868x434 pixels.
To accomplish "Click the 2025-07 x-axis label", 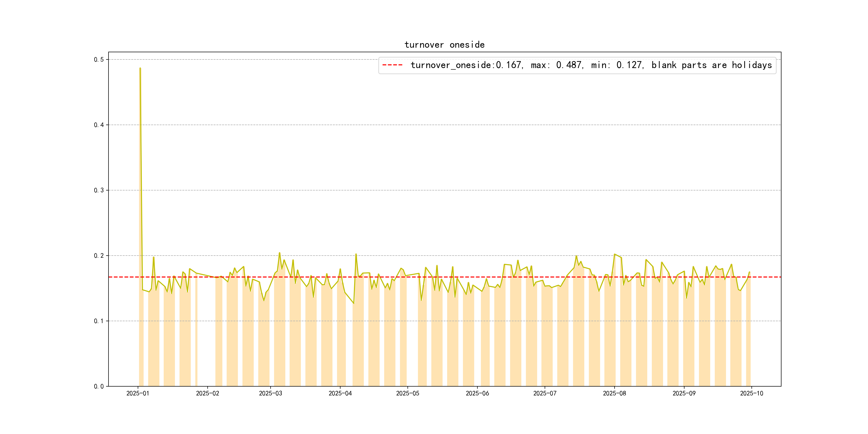I will click(x=545, y=393).
